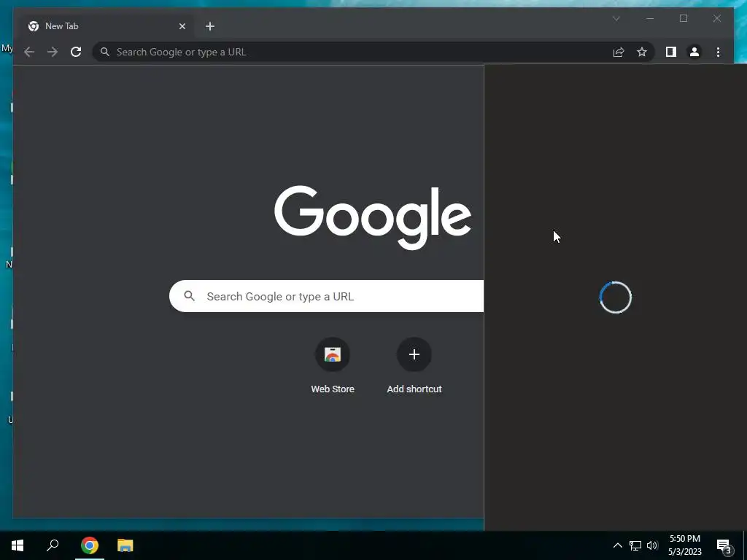This screenshot has height=560, width=747.
Task: Click the search magnifier in address bar
Action: pos(105,52)
